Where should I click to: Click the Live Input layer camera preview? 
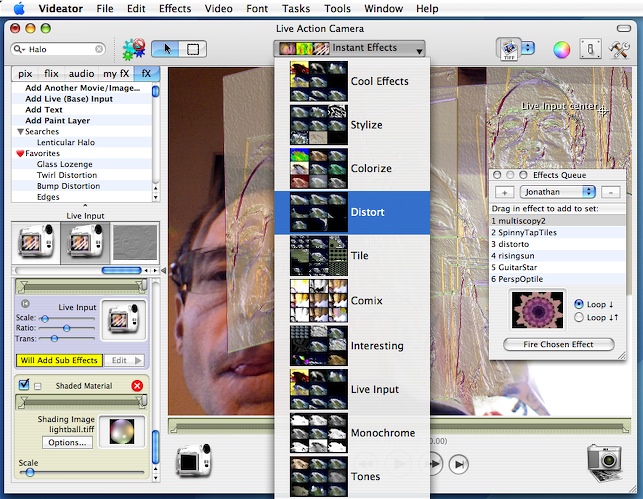[124, 320]
